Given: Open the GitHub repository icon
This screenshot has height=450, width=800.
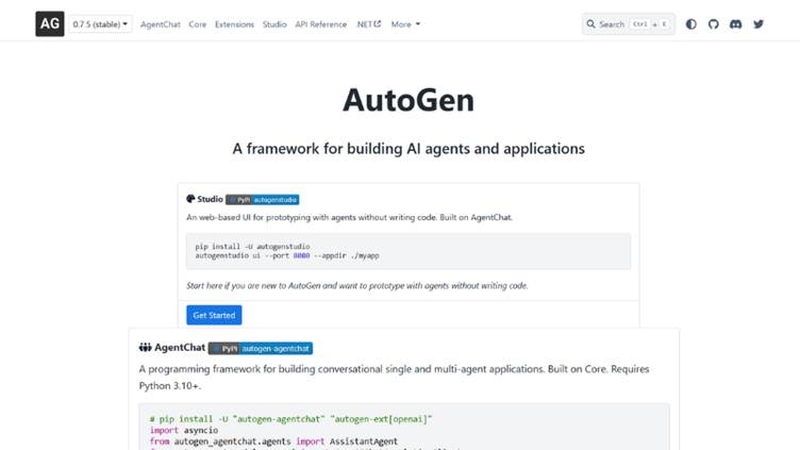Looking at the screenshot, I should click(x=713, y=24).
